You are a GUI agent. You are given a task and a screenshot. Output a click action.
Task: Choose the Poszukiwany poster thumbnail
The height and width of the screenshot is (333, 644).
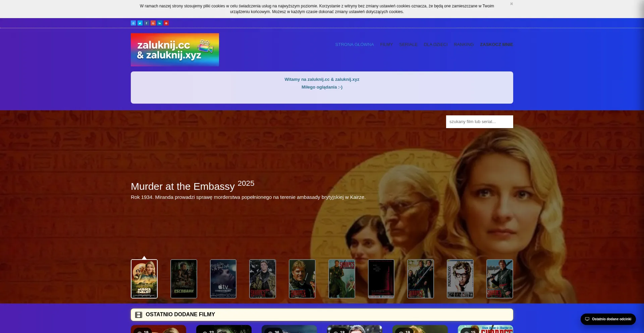click(460, 279)
